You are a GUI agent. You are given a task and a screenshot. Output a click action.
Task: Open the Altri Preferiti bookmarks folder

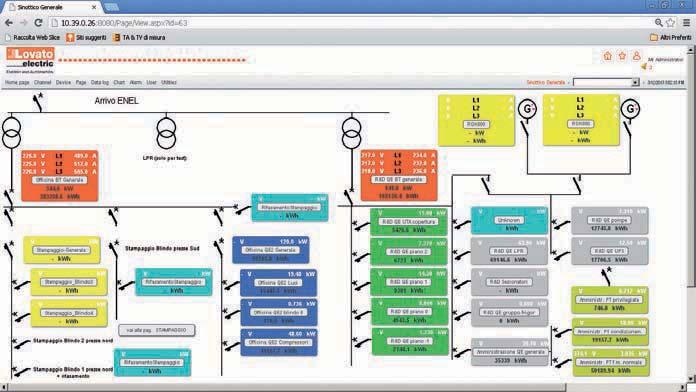[x=670, y=38]
